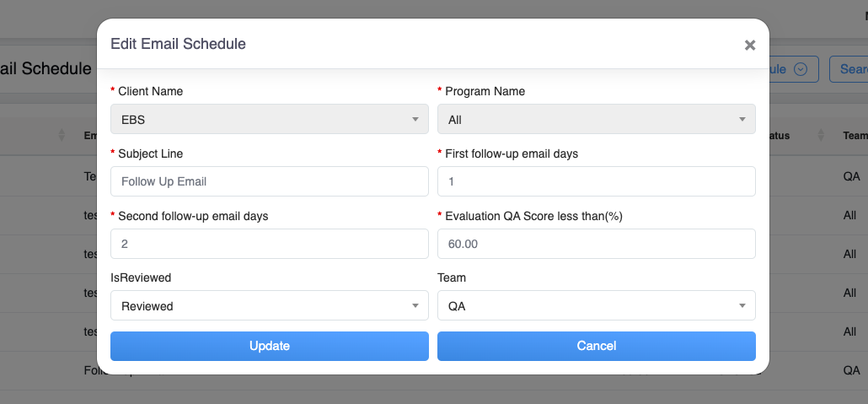Viewport: 868px width, 404px height.
Task: Open the Client Name dropdown showing EBS
Action: (269, 120)
